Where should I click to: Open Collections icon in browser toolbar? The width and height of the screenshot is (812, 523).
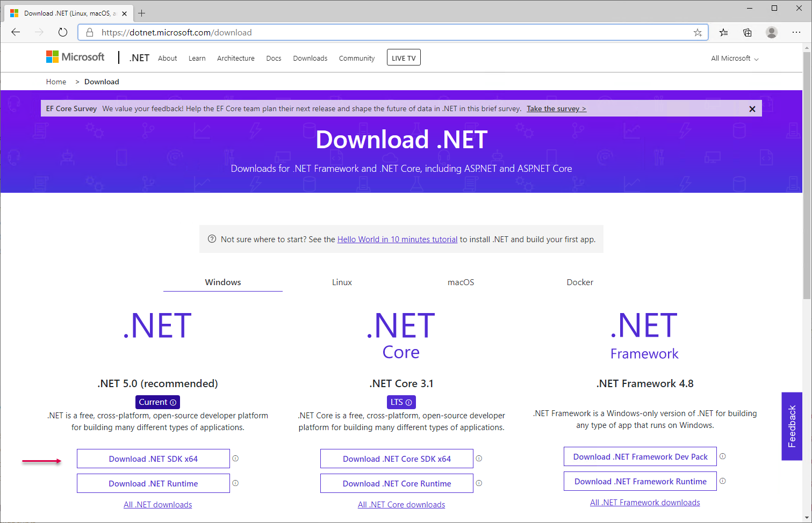[748, 32]
